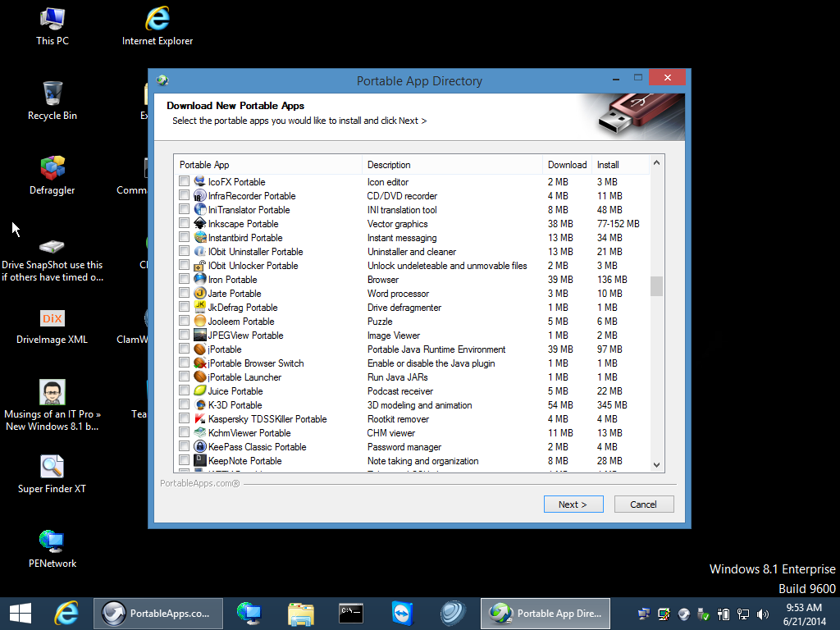Image resolution: width=840 pixels, height=630 pixels.
Task: Open File Explorer from the taskbar
Action: pos(300,614)
